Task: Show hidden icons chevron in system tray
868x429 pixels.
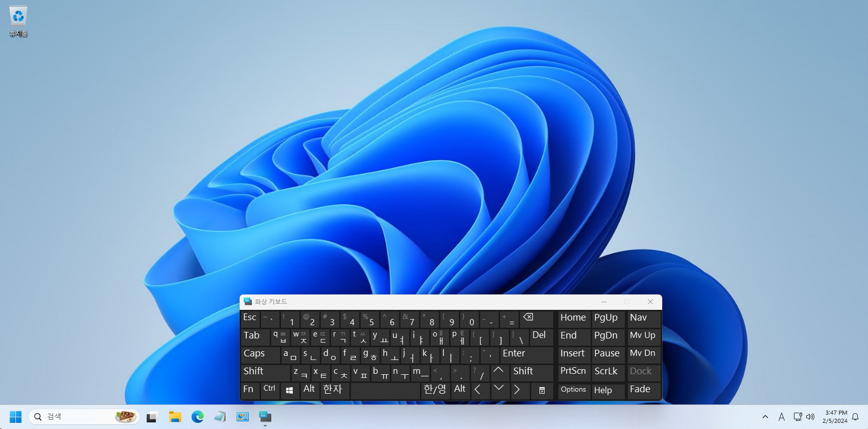Action: click(x=765, y=417)
